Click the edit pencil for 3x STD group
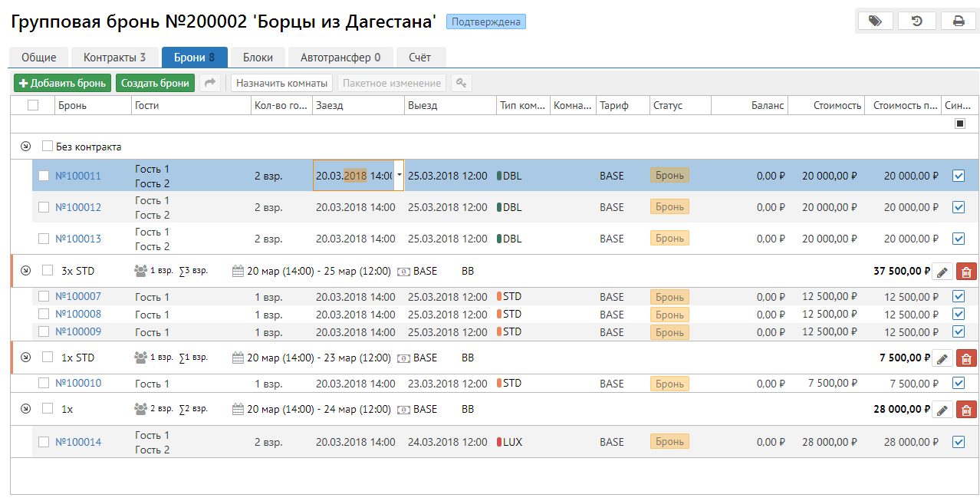980x501 pixels. pyautogui.click(x=942, y=272)
